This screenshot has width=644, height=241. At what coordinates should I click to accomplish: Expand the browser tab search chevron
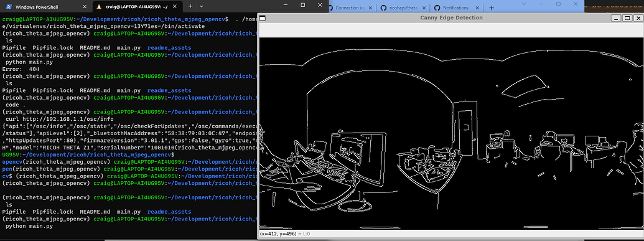[x=524, y=3]
